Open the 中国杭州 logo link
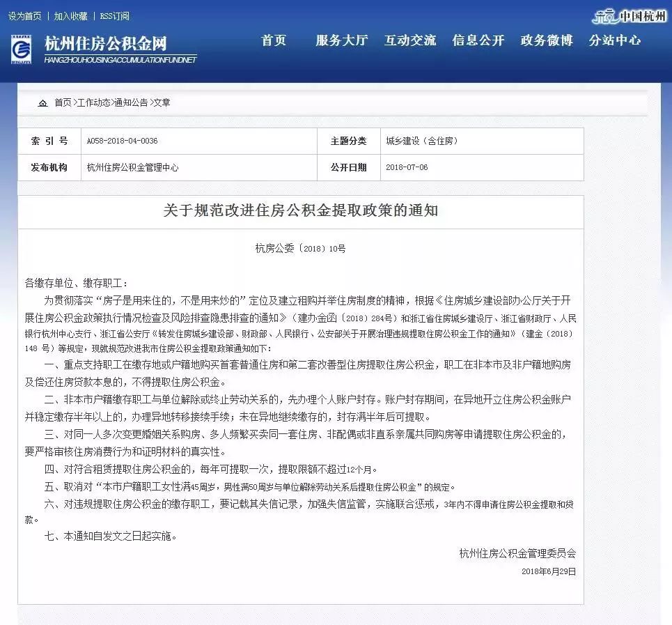 pos(629,16)
